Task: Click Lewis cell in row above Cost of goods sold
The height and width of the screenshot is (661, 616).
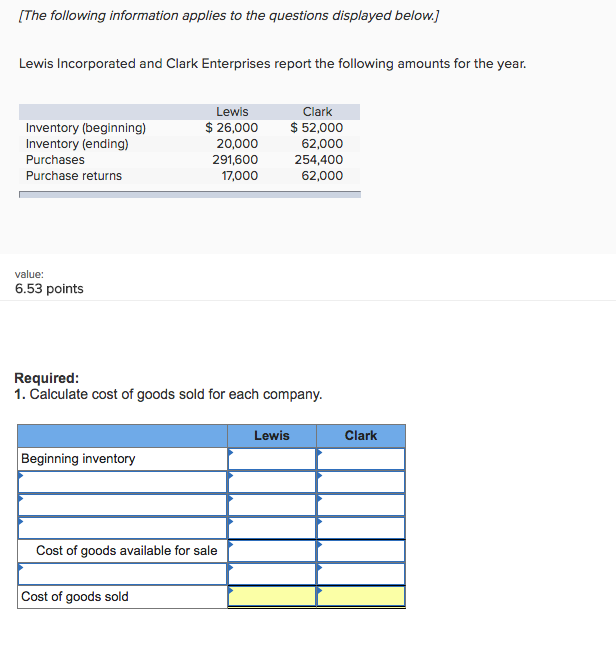Action: tap(272, 574)
